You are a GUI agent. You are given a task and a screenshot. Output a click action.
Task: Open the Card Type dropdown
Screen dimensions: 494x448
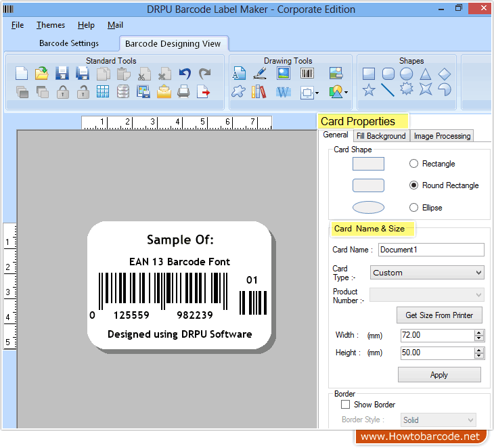click(x=427, y=273)
